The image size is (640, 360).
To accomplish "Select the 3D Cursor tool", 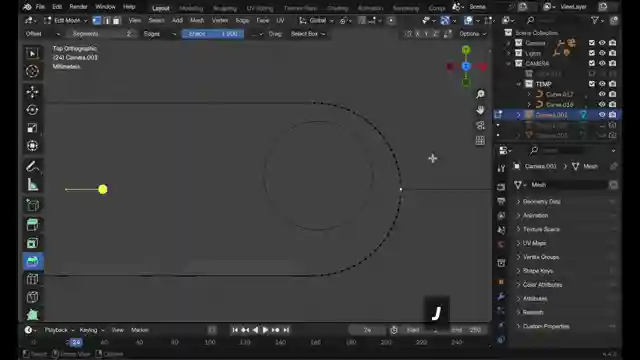I will [x=32, y=71].
